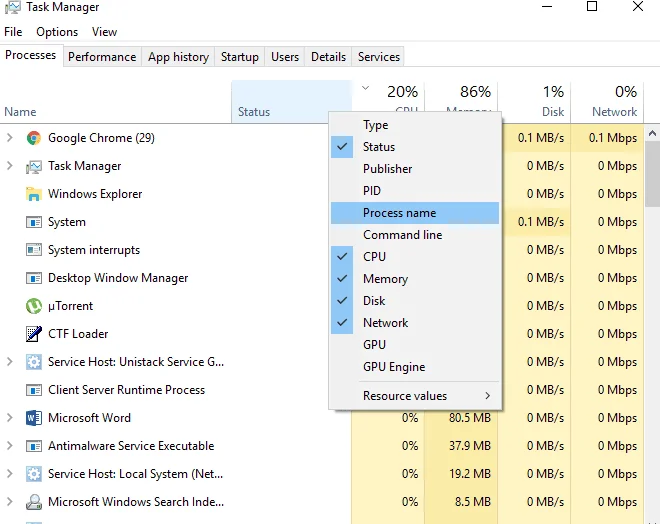Sort by the Name column header
The height and width of the screenshot is (524, 660).
tap(116, 102)
